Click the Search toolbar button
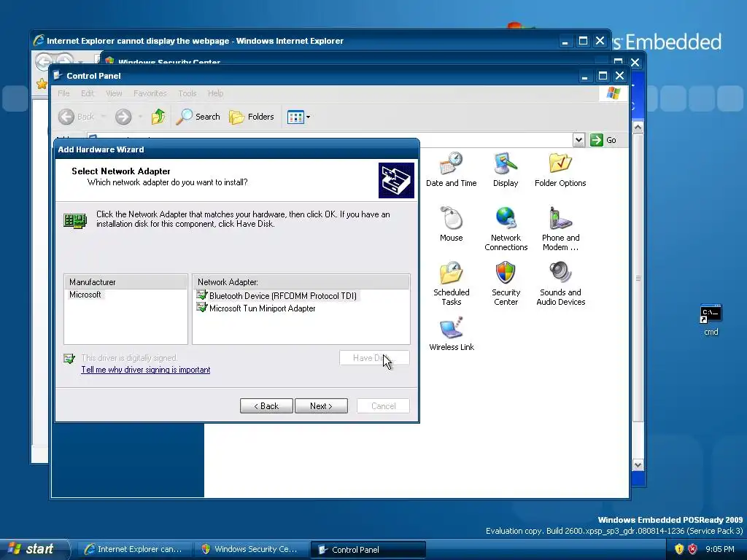Image resolution: width=747 pixels, height=560 pixels. pos(198,117)
